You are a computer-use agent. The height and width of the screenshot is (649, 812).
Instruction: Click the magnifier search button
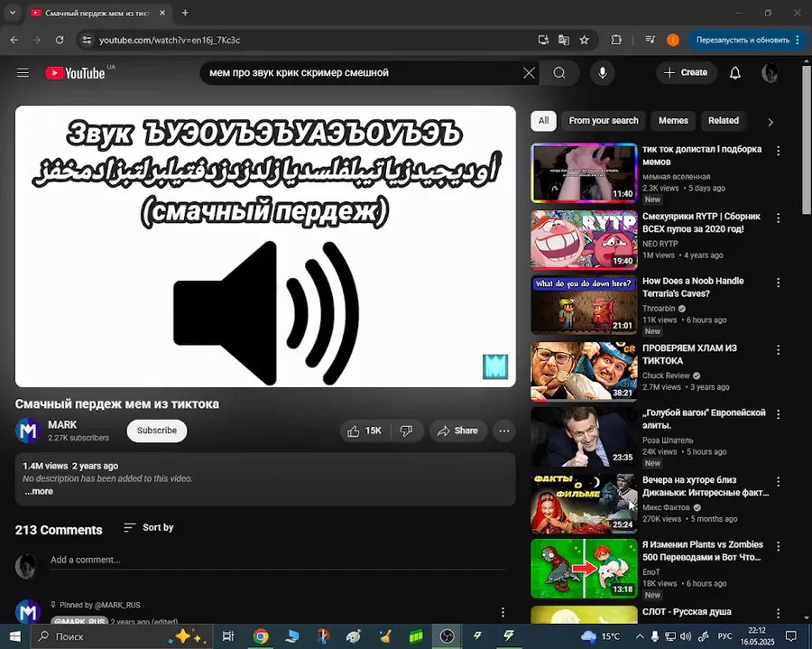point(559,73)
